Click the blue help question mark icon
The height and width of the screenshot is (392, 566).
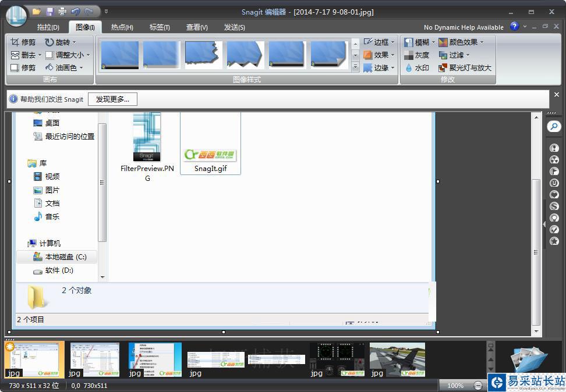pyautogui.click(x=514, y=26)
